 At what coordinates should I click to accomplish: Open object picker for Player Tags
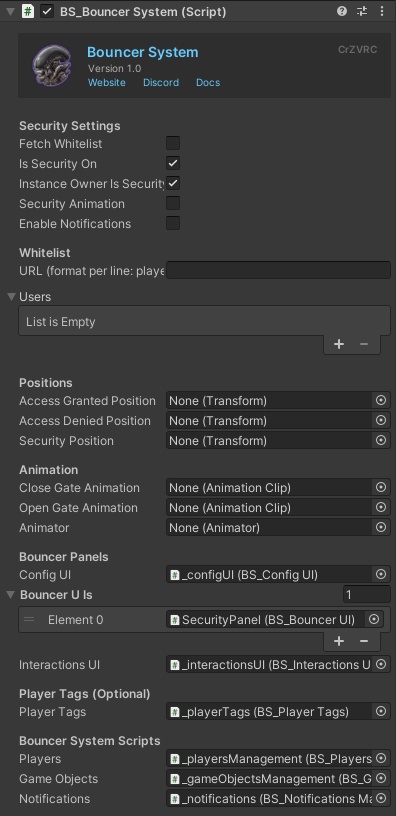pos(381,711)
